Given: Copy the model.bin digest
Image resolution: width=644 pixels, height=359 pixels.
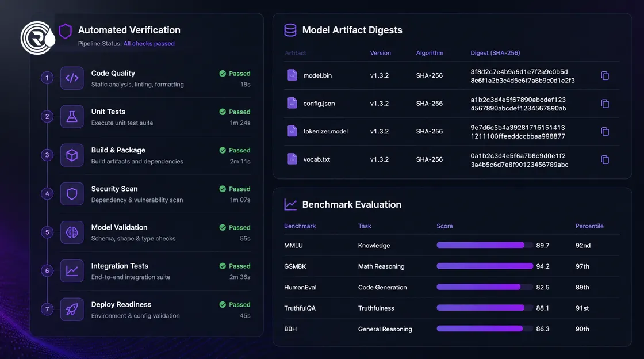Looking at the screenshot, I should coord(605,75).
